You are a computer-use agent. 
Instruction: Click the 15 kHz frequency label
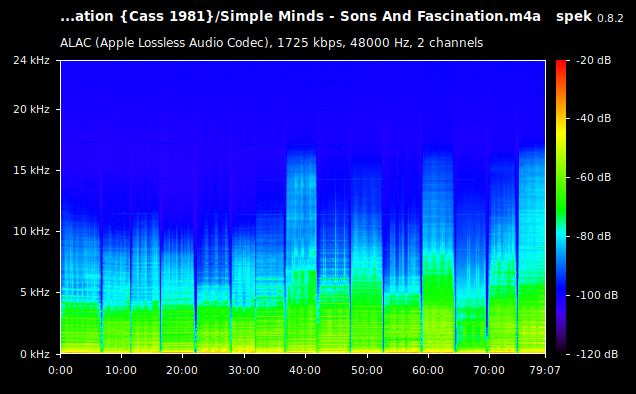pos(31,170)
